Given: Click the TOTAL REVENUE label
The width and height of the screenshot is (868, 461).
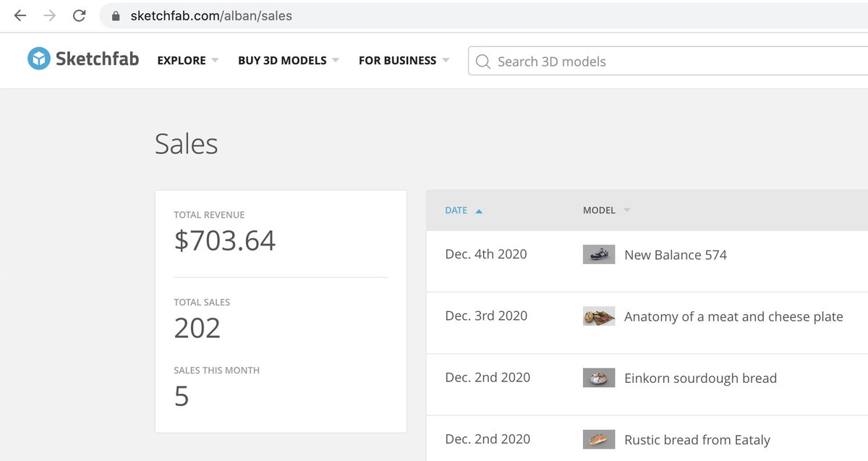Looking at the screenshot, I should tap(209, 215).
